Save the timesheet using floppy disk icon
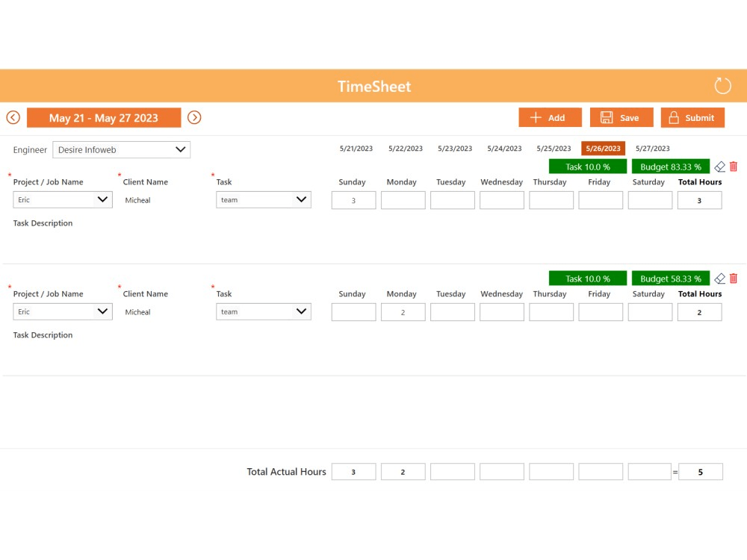The image size is (747, 560). (x=621, y=117)
